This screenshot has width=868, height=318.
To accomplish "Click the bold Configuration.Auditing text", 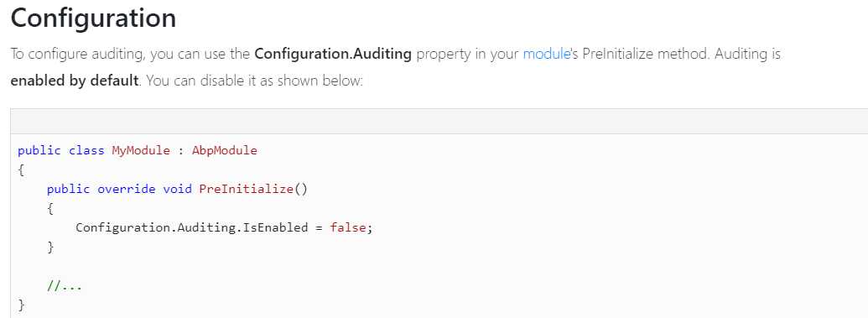I will coord(333,55).
